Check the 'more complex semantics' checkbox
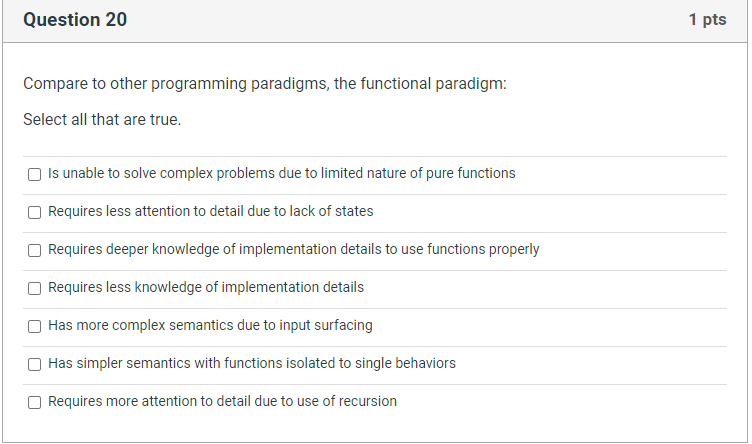The height and width of the screenshot is (444, 752). [34, 326]
